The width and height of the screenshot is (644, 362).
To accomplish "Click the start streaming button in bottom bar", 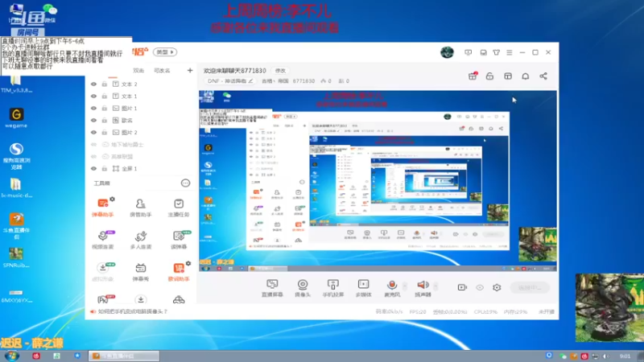I will pyautogui.click(x=530, y=287).
